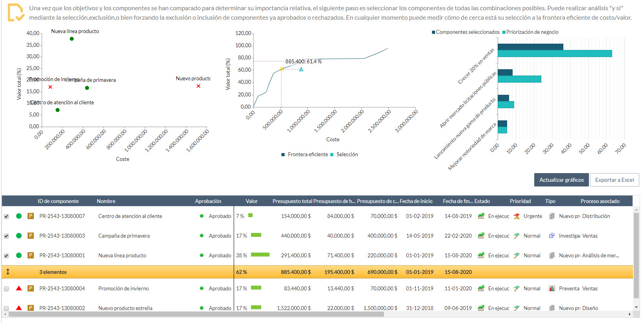644x323 pixels.
Task: Click the En ejecución status icon for Campaña de primavera
Action: tap(481, 236)
